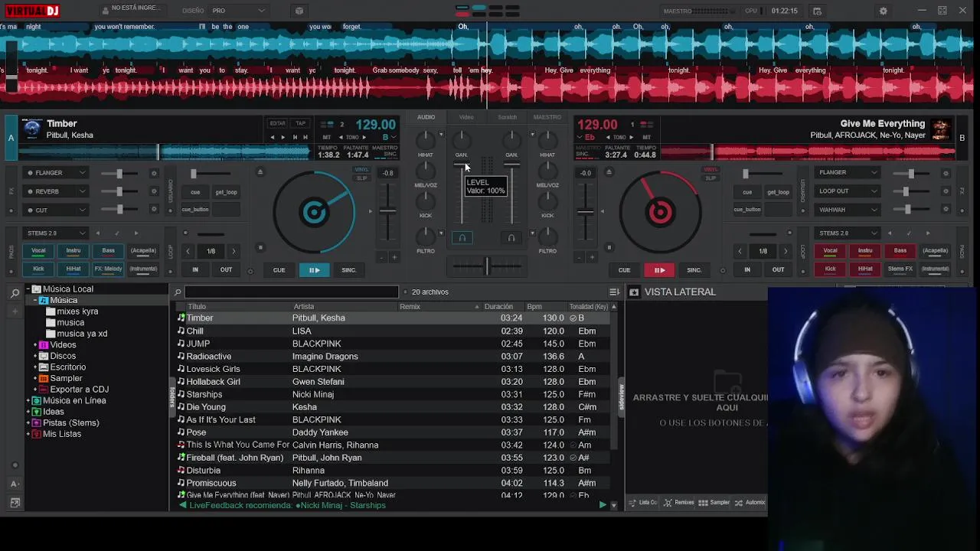Toggle left deck Vinyl mode
The height and width of the screenshot is (551, 980).
(x=361, y=170)
